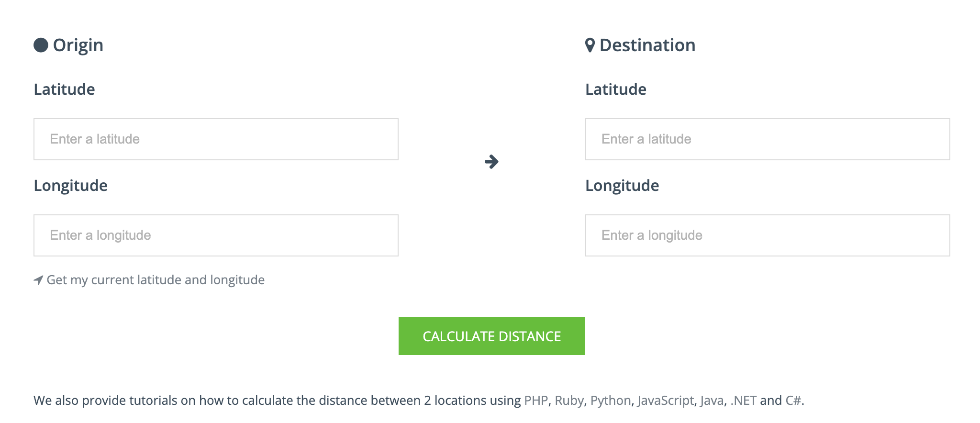Click the right arrow between origin and destination
This screenshot has width=980, height=423.
click(x=491, y=162)
